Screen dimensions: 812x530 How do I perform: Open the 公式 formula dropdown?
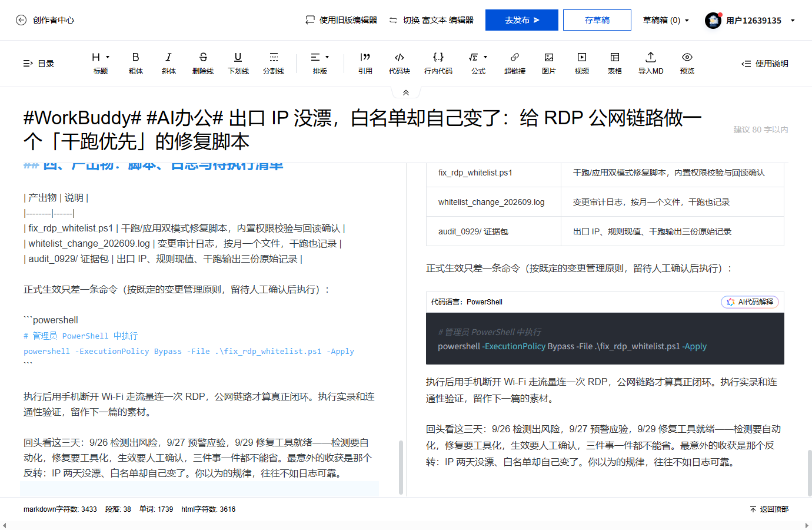478,64
